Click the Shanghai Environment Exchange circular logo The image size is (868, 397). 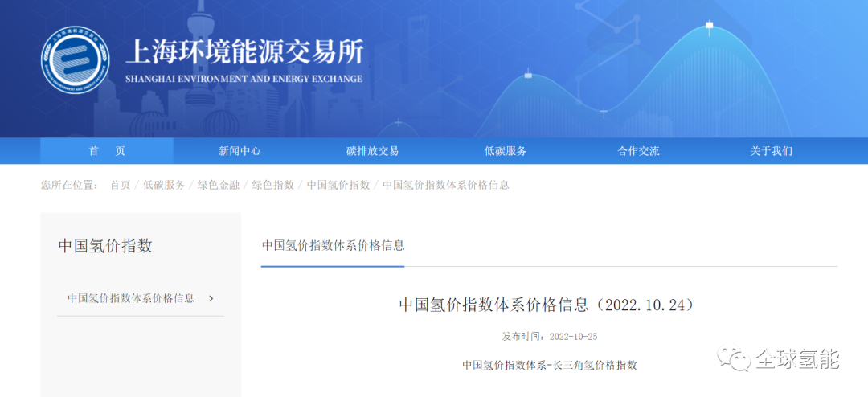[x=75, y=60]
